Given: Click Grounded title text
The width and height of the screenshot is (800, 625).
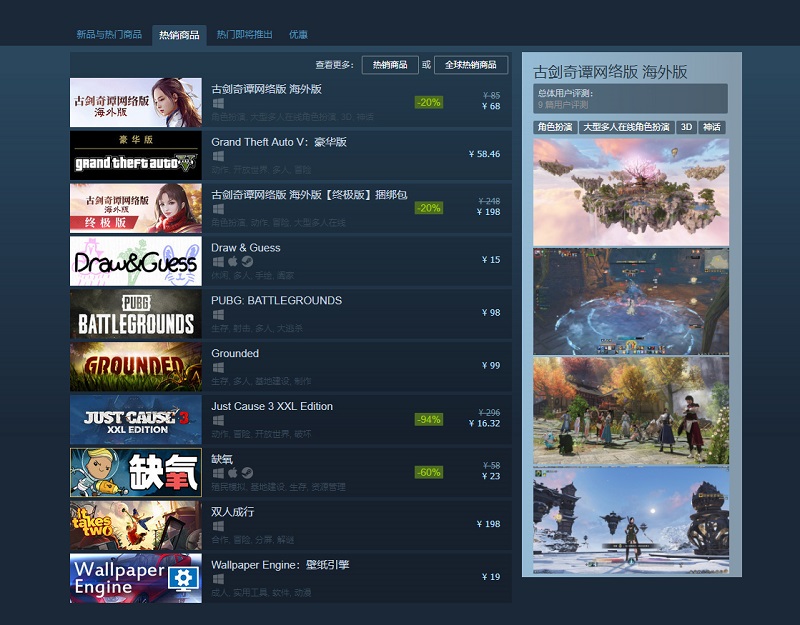Looking at the screenshot, I should [x=235, y=353].
